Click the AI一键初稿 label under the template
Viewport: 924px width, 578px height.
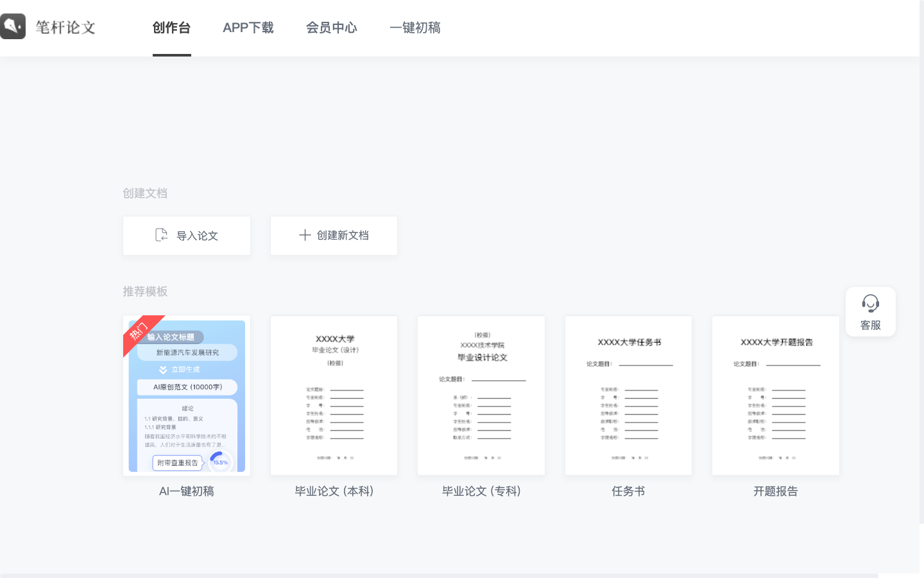(186, 491)
